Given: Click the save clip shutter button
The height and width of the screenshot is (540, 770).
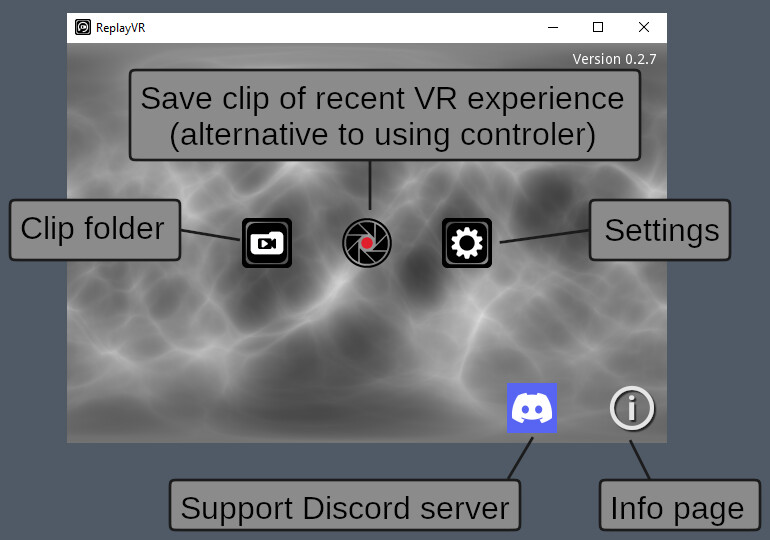Looking at the screenshot, I should pos(367,243).
